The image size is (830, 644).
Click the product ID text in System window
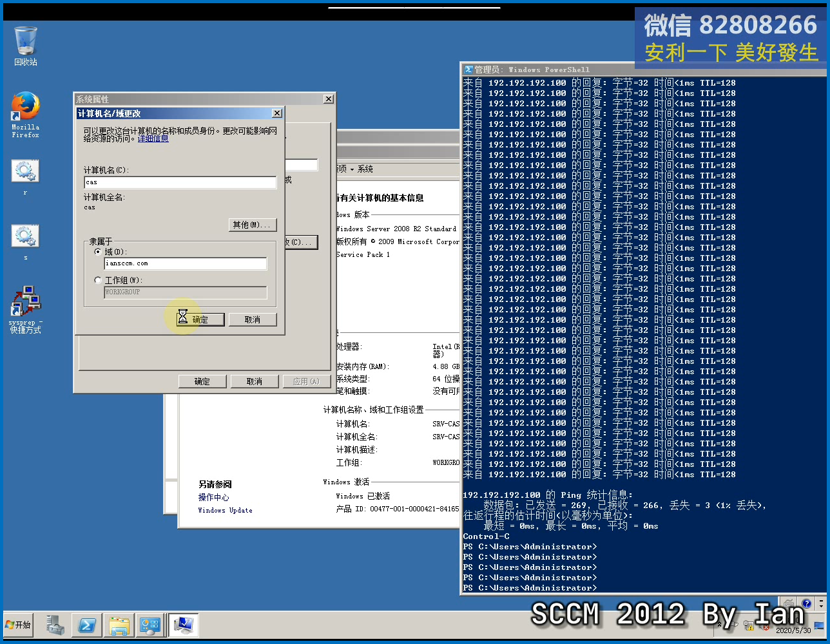(x=398, y=509)
